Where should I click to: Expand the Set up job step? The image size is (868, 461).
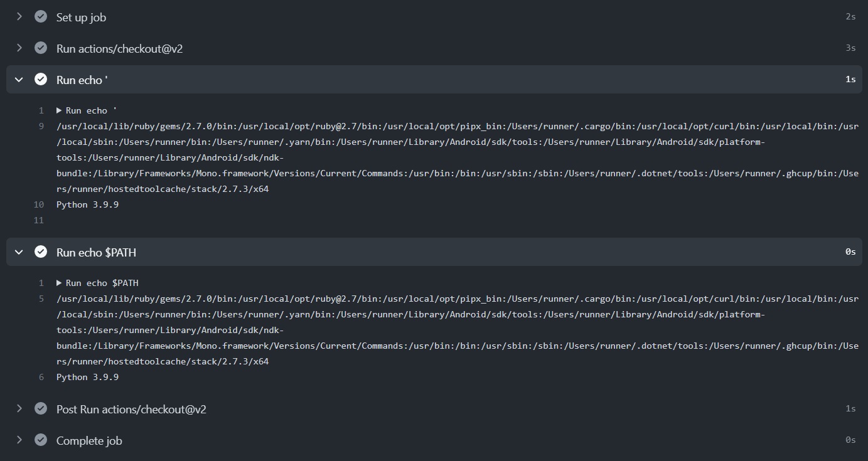tap(19, 17)
